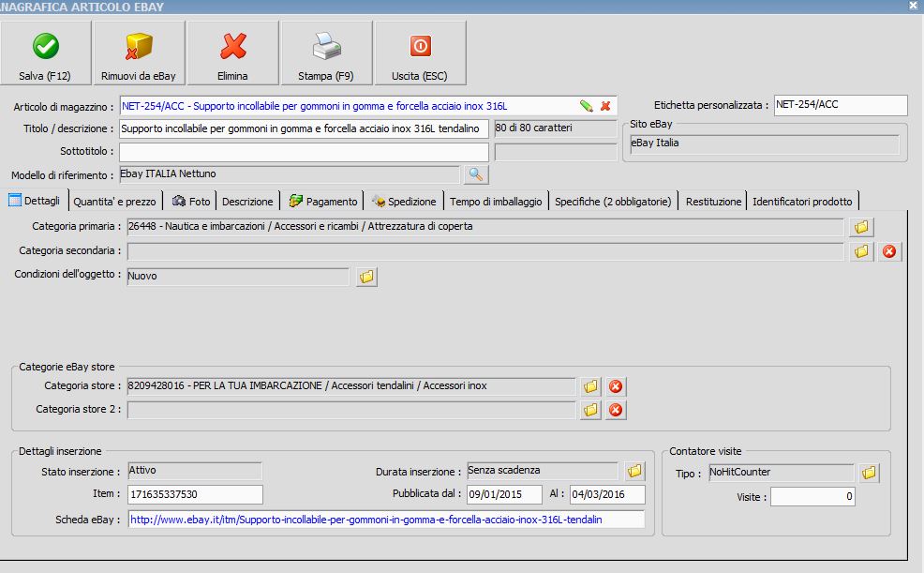Click red X icon in Articolo di magazzino field
Screen dimensions: 924x573
(x=605, y=106)
